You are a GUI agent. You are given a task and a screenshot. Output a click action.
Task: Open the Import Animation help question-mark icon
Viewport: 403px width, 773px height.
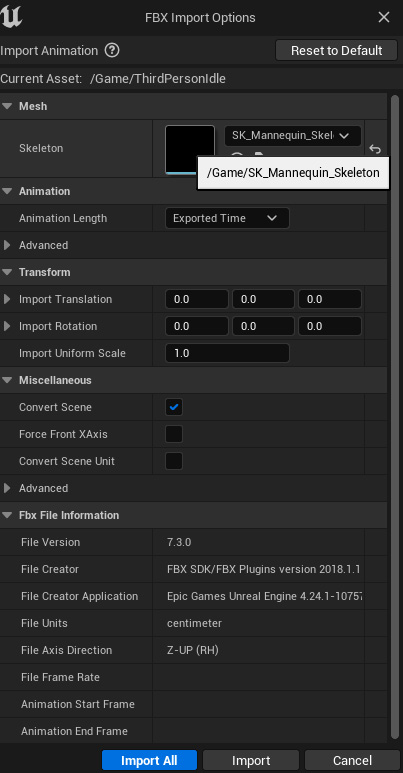(112, 50)
